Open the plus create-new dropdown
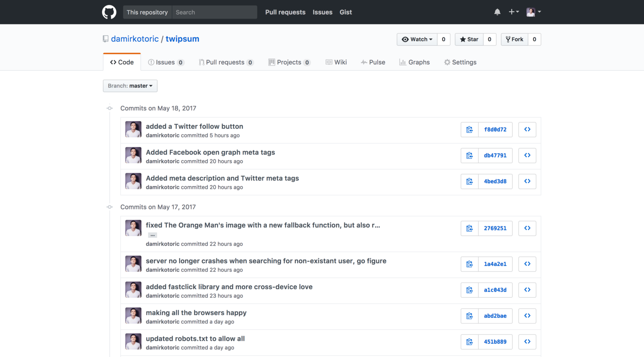644x357 pixels. click(513, 12)
